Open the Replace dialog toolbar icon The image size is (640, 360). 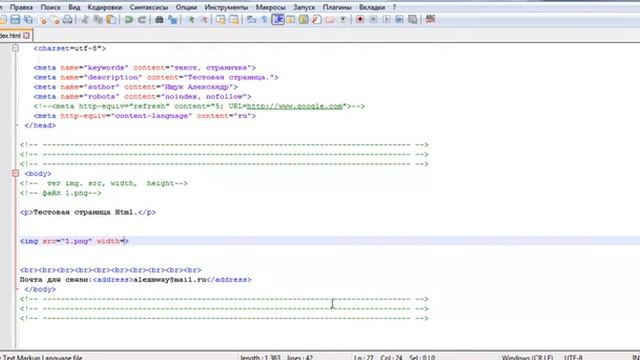(172, 19)
